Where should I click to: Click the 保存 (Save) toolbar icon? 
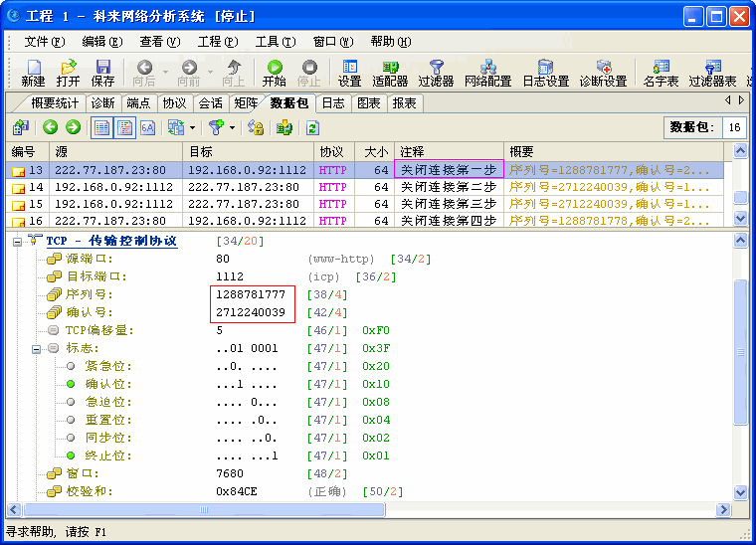click(x=102, y=73)
